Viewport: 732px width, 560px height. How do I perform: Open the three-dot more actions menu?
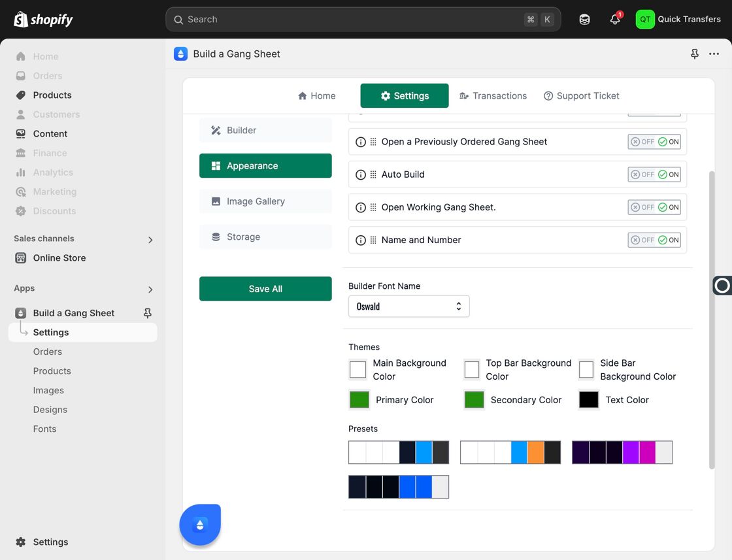pos(714,54)
